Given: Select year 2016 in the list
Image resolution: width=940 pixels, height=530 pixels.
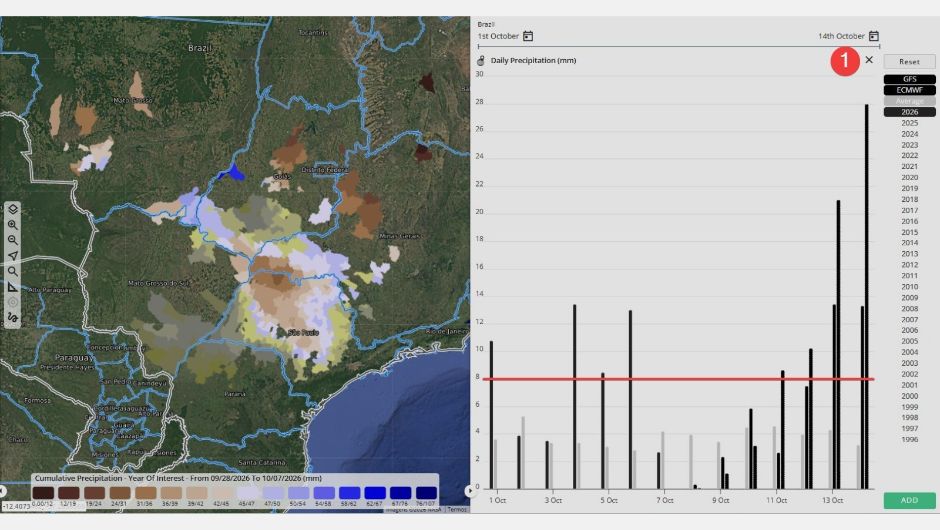Looking at the screenshot, I should click(909, 221).
